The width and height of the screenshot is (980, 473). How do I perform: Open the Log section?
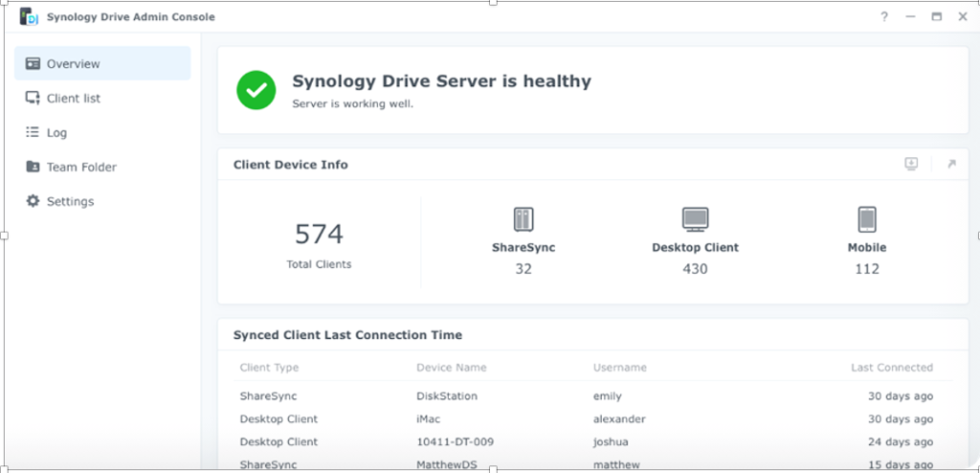[102, 133]
